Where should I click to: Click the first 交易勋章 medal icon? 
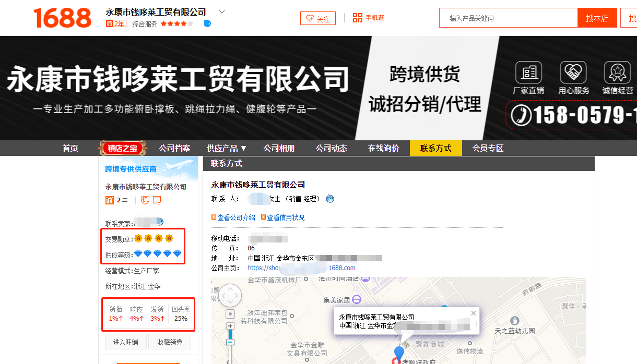138,239
